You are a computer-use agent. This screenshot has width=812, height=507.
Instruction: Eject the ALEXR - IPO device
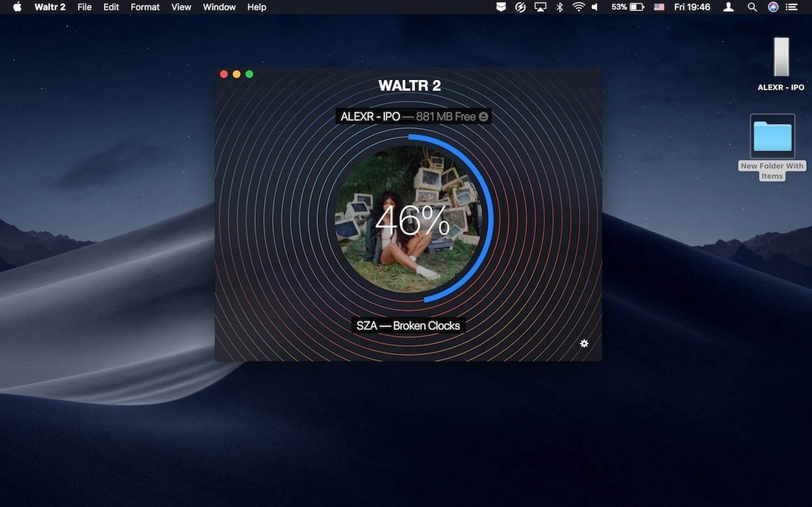[x=483, y=117]
